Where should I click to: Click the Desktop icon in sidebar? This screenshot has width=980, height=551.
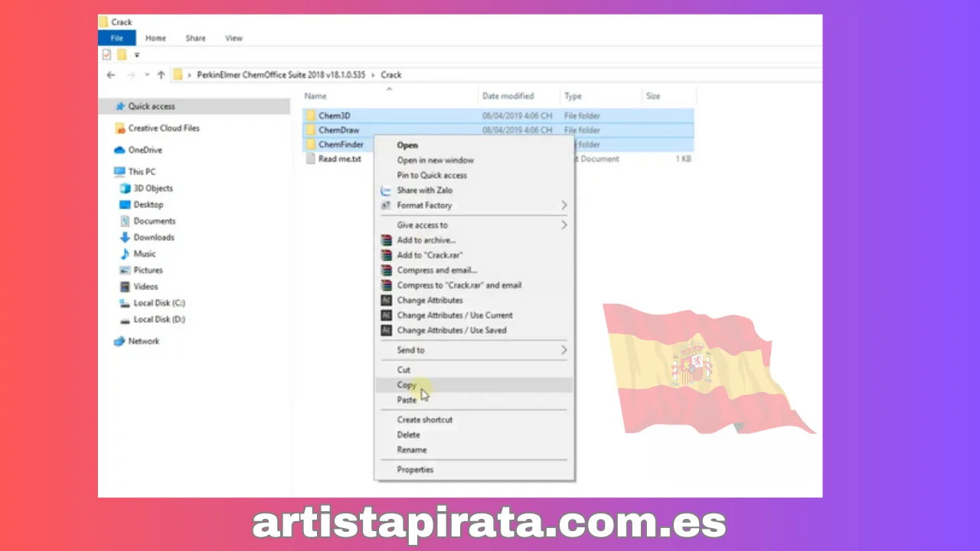[x=126, y=204]
